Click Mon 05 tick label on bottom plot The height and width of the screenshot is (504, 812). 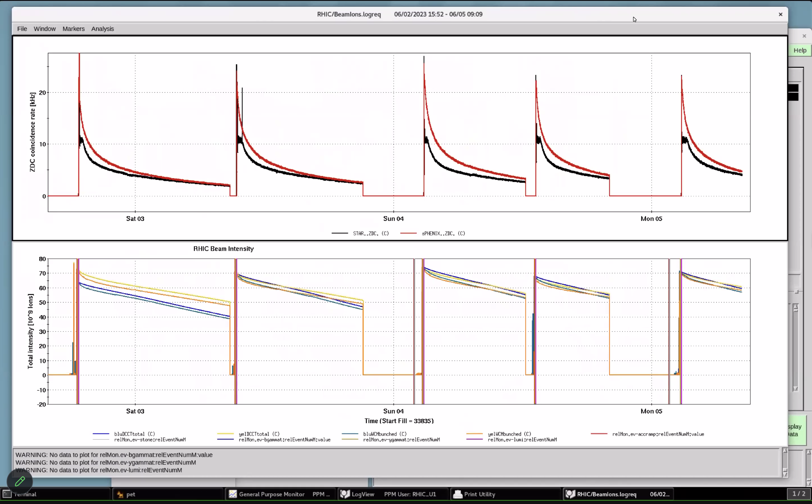tap(651, 411)
